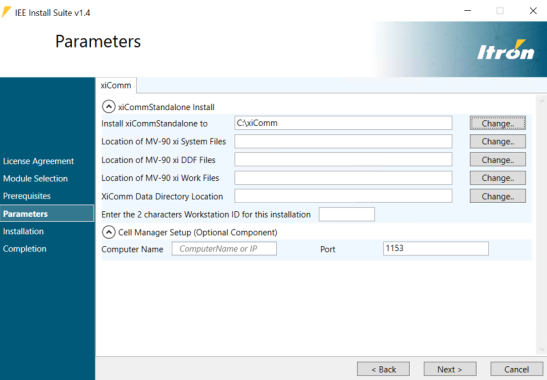
Task: Select Prerequisites step in sidebar
Action: pos(27,196)
